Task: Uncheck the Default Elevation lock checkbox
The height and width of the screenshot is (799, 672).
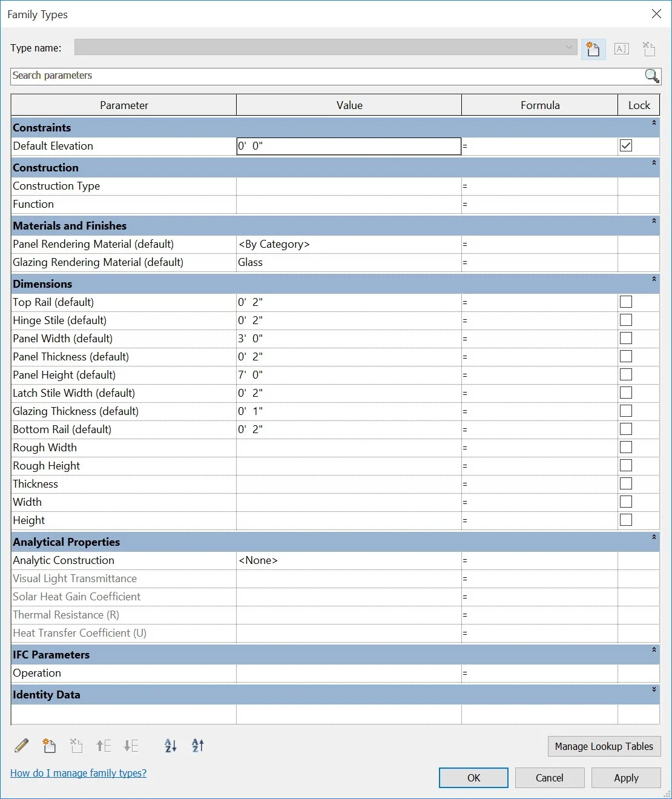Action: click(x=626, y=145)
